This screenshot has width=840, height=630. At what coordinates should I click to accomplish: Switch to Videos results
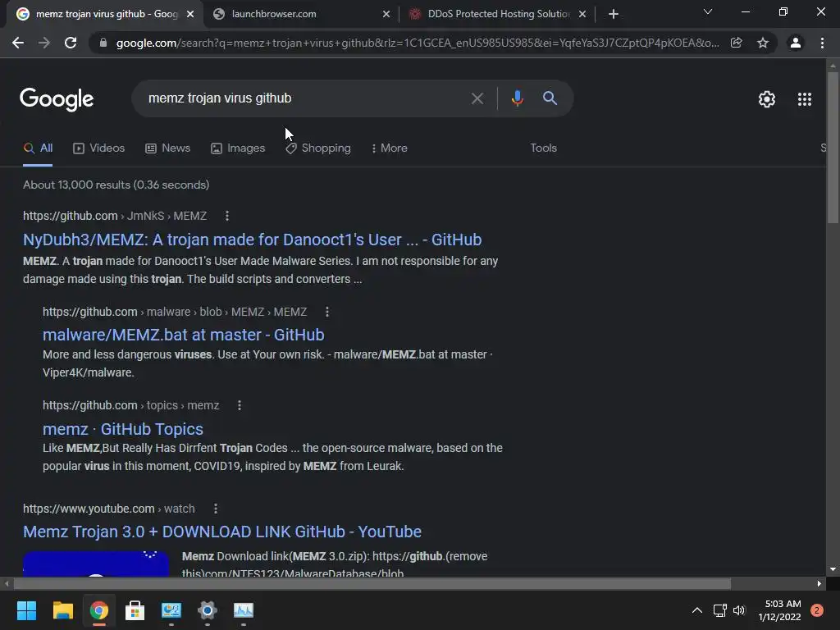coord(99,148)
